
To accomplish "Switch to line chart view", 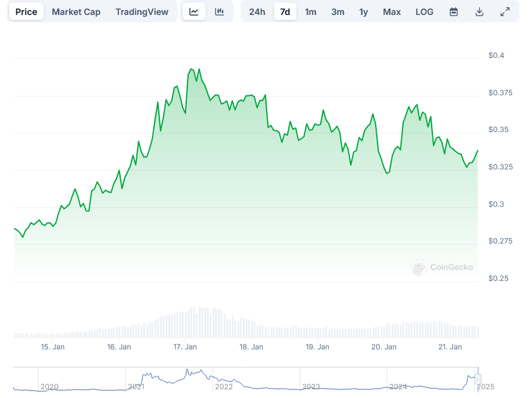I will point(194,12).
